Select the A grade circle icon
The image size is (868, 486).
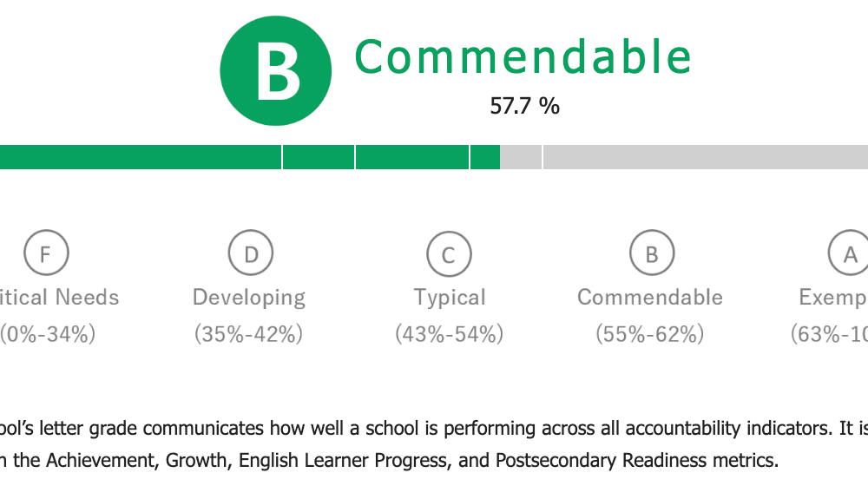pyautogui.click(x=849, y=253)
